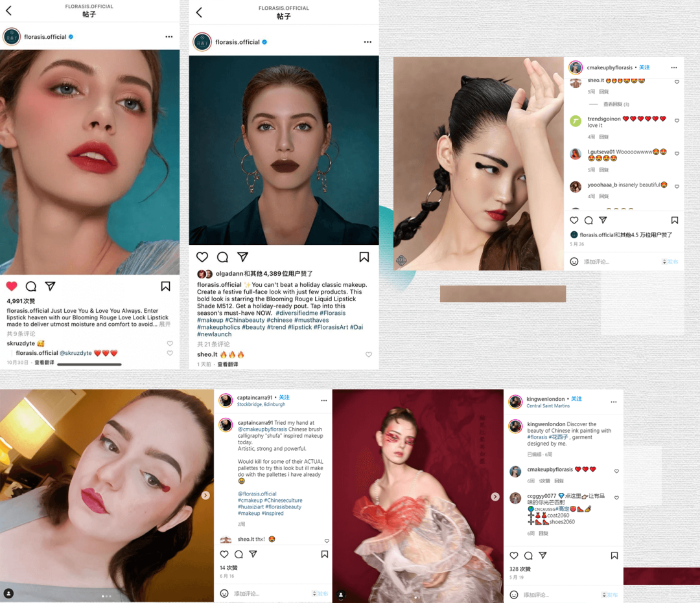The width and height of the screenshot is (700, 603).
Task: Click the #Chineseculture hashtag
Action: pos(283,501)
